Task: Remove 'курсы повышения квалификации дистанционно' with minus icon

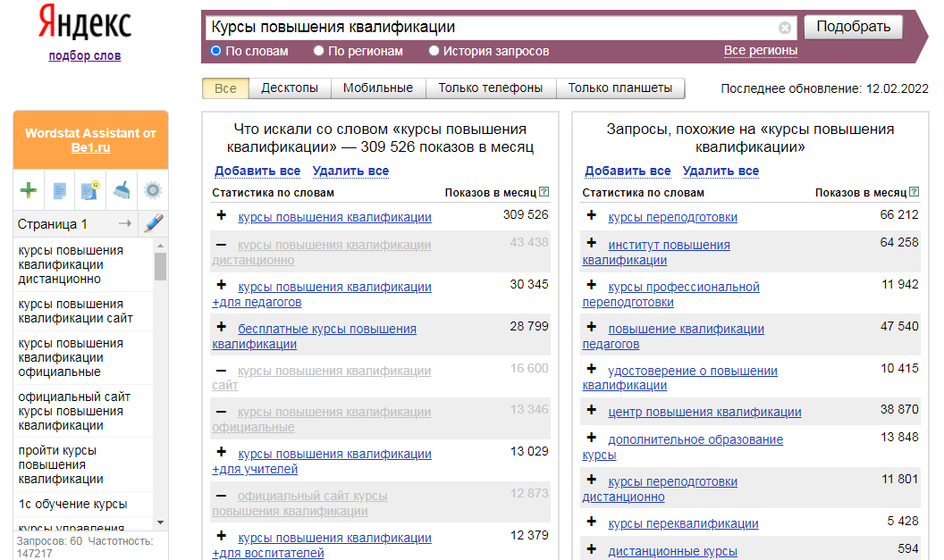Action: (222, 245)
